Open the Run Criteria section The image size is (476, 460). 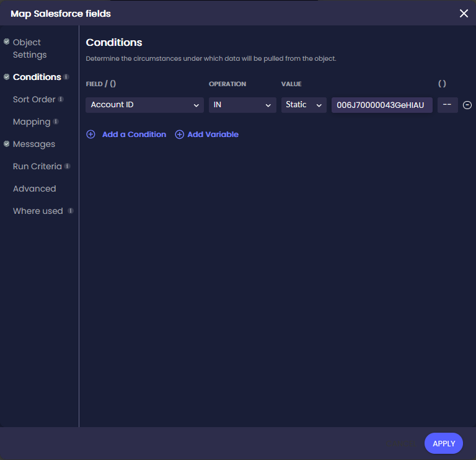(37, 166)
